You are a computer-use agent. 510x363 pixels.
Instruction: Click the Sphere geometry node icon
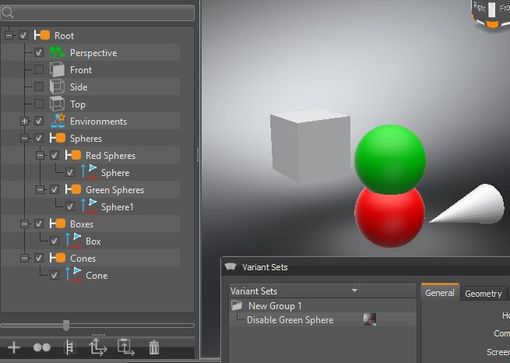[x=89, y=172]
